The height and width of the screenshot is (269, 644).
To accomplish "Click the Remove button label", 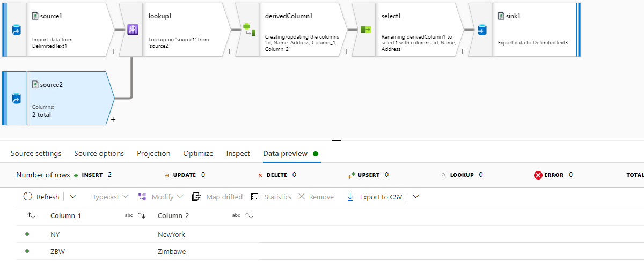I will click(321, 197).
